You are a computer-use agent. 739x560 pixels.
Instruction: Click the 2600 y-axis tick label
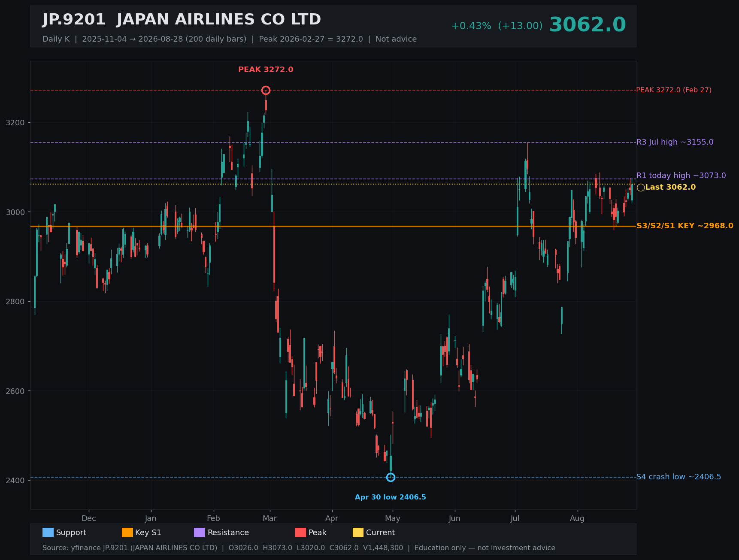pyautogui.click(x=15, y=391)
